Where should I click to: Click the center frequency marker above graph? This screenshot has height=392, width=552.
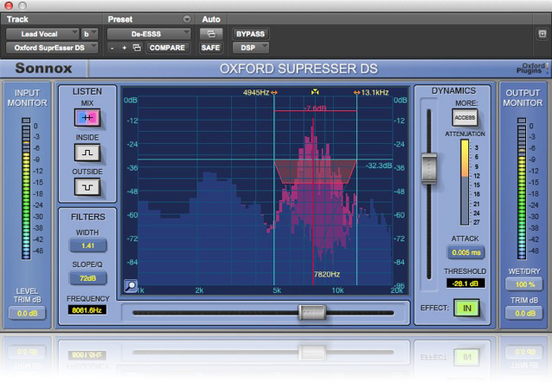click(313, 91)
